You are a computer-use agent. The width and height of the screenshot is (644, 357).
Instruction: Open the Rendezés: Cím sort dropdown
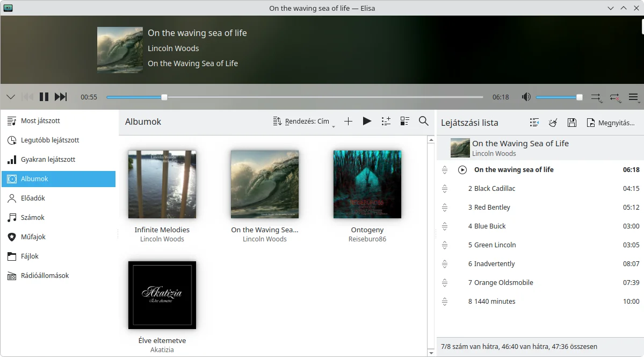pos(303,122)
